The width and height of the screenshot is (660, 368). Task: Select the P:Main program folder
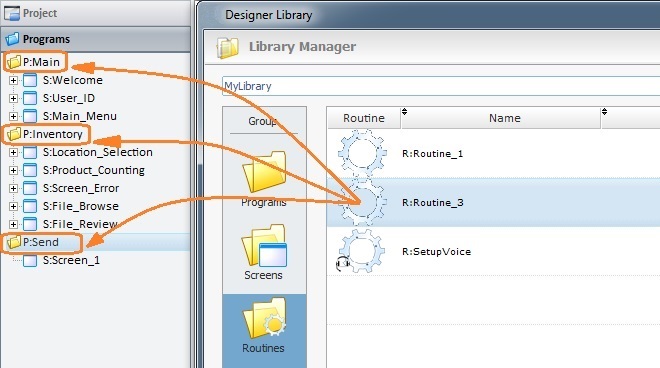(34, 62)
